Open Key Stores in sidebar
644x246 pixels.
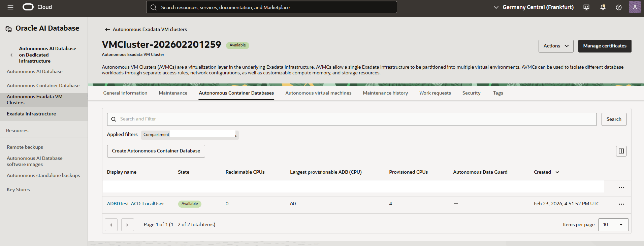coord(18,189)
